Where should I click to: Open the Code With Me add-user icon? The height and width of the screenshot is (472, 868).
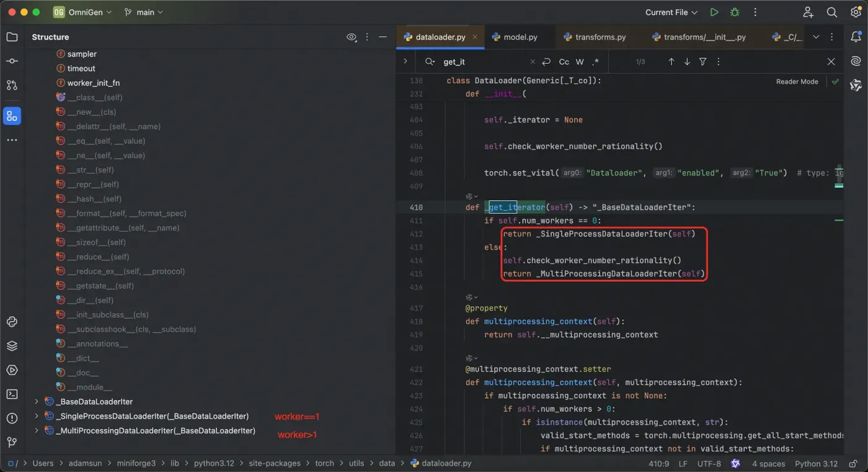808,12
